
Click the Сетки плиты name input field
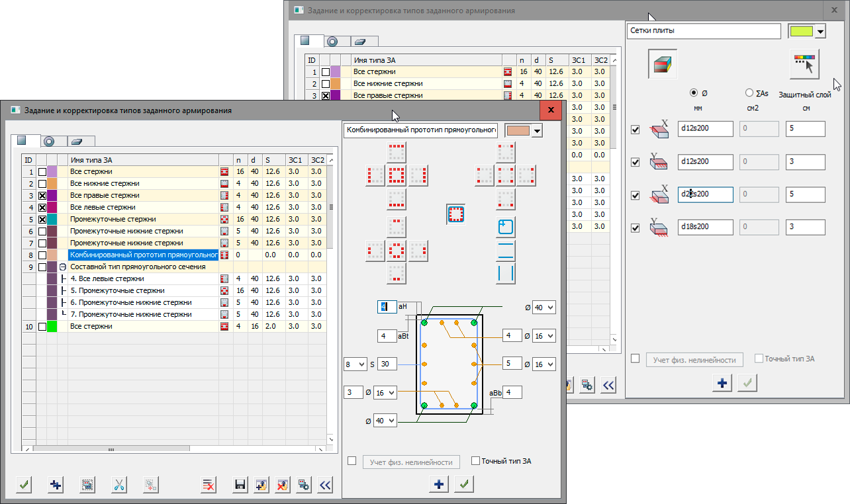(x=704, y=31)
